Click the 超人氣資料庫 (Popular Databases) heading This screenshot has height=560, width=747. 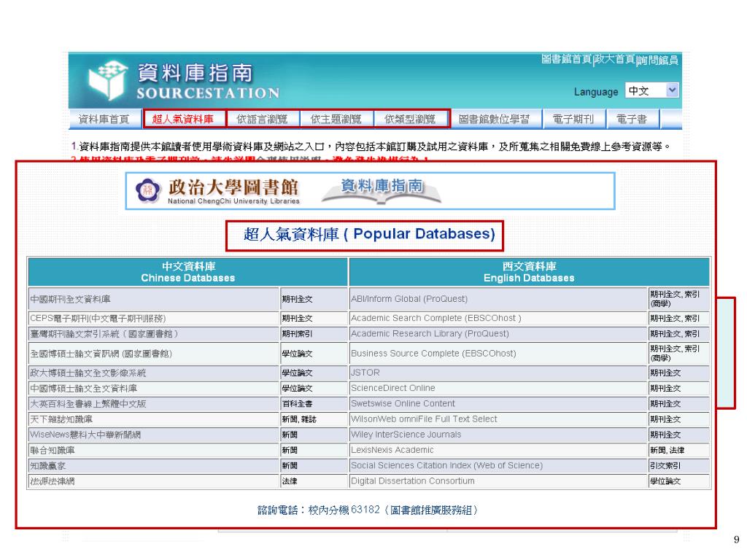coord(369,234)
